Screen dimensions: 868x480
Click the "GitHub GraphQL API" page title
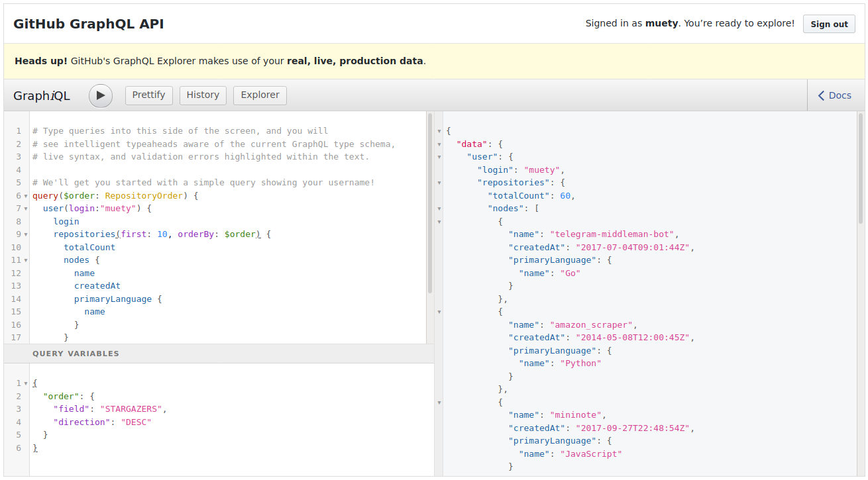[x=89, y=24]
